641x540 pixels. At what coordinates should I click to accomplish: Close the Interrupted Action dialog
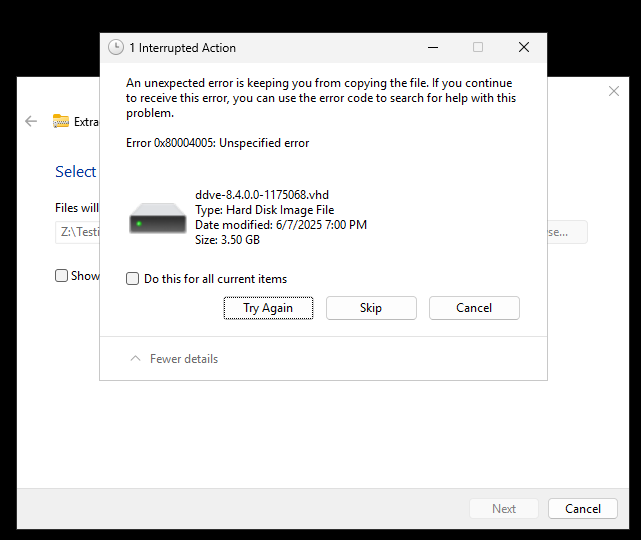(x=524, y=47)
